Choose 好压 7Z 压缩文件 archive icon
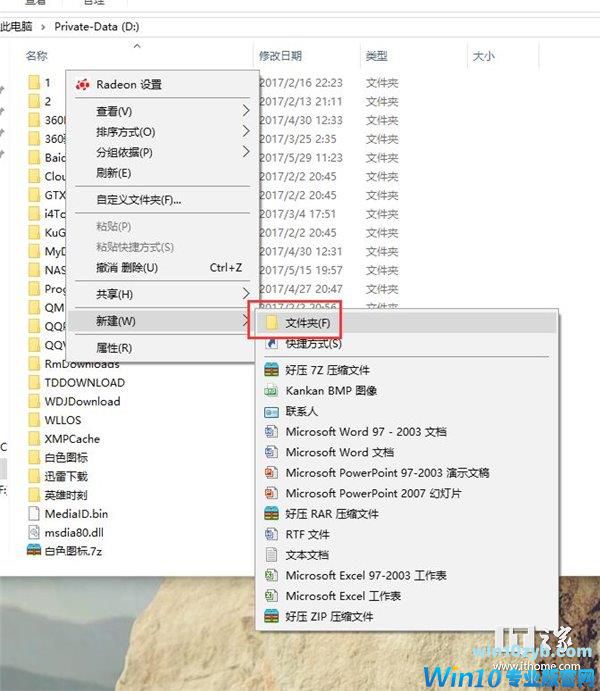This screenshot has height=691, width=600. click(x=270, y=370)
